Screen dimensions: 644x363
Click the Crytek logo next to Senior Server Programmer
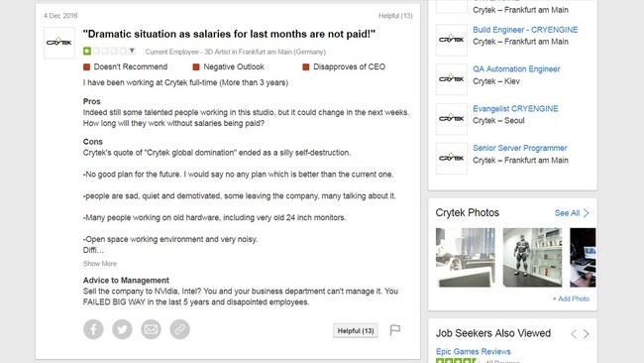(452, 159)
